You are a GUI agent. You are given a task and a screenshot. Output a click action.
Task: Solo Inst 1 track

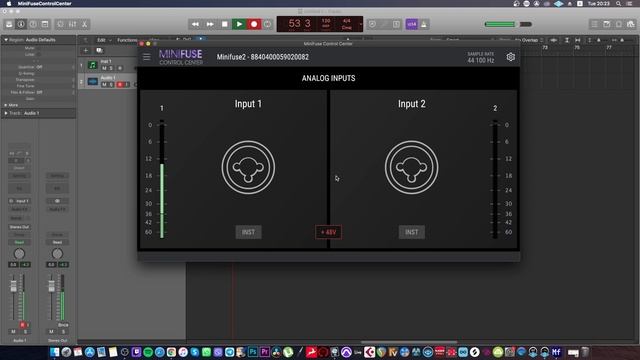[x=111, y=68]
